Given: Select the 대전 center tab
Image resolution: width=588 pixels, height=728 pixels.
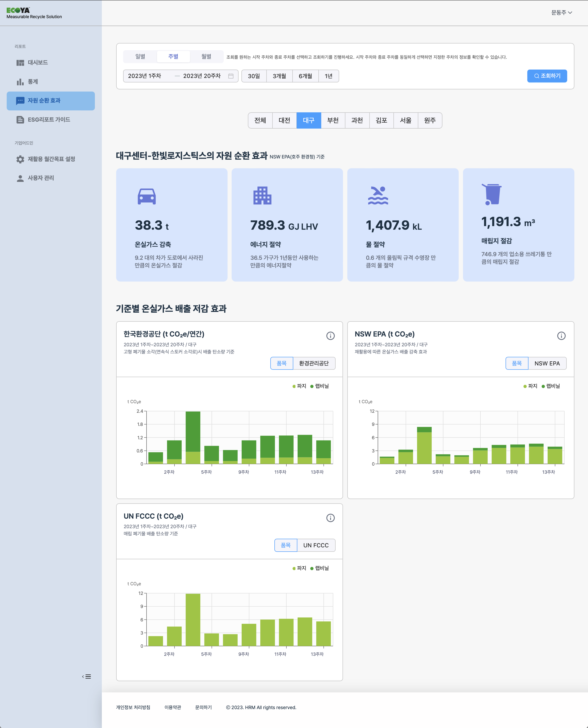Looking at the screenshot, I should (284, 120).
